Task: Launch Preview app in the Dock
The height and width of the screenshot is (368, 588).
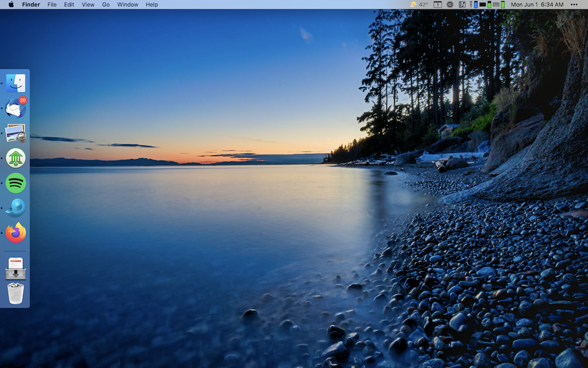Action: (x=16, y=133)
